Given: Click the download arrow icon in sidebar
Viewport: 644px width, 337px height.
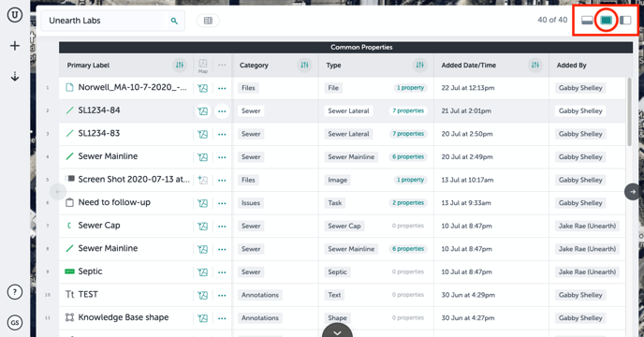Looking at the screenshot, I should [x=15, y=77].
